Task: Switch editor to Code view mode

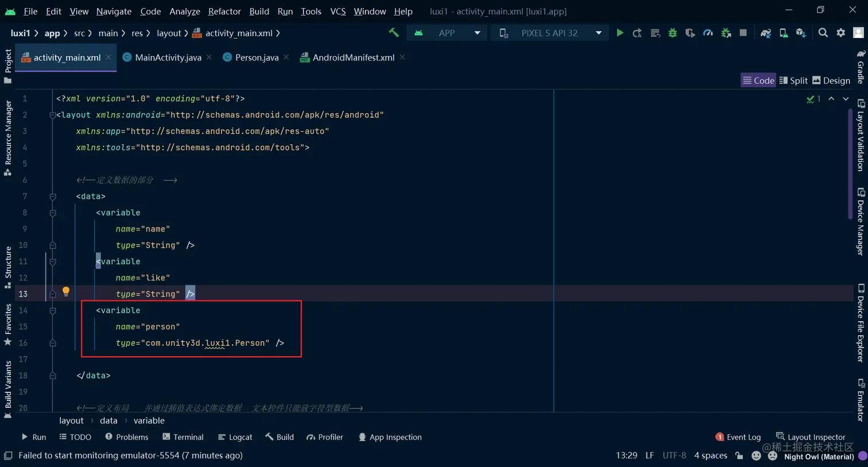Action: click(x=758, y=80)
